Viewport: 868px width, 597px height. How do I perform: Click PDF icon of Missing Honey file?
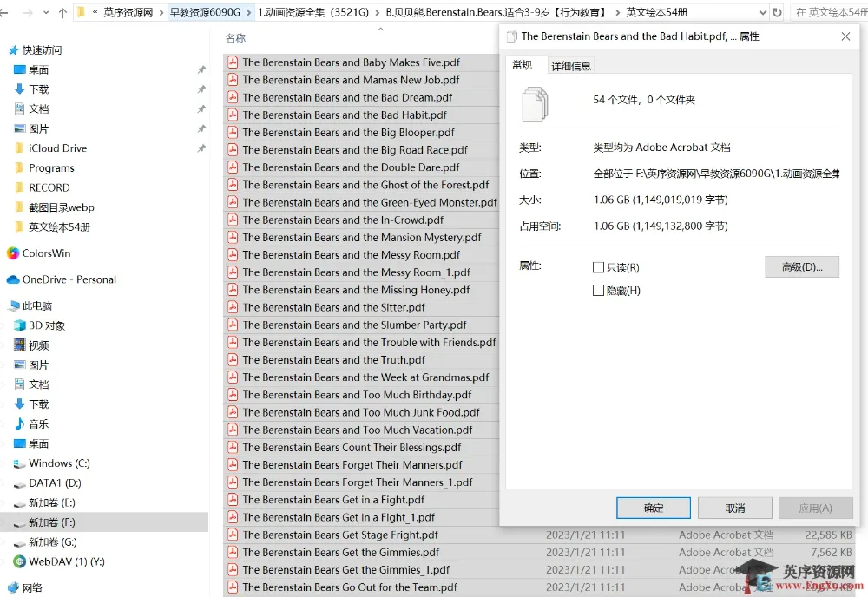pyautogui.click(x=233, y=290)
